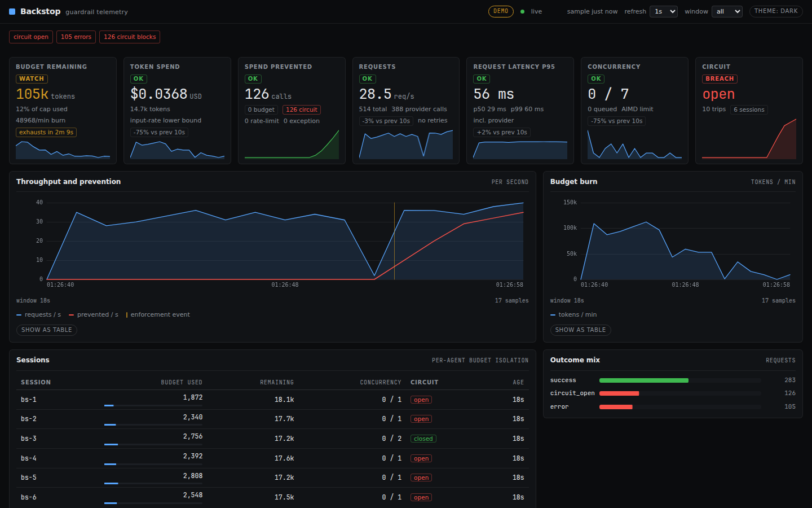The width and height of the screenshot is (812, 508).
Task: Click the AGE column header
Action: [518, 382]
